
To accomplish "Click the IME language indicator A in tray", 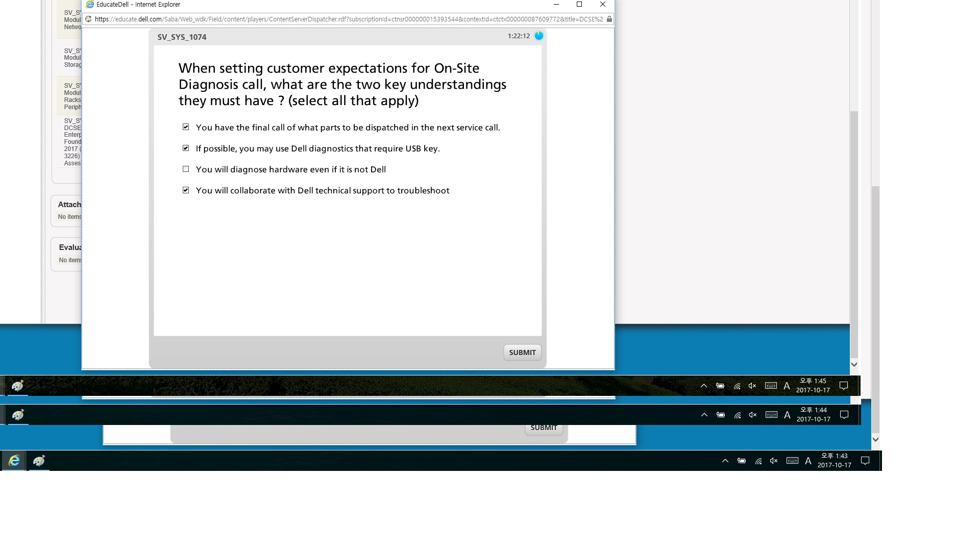I will [x=808, y=461].
